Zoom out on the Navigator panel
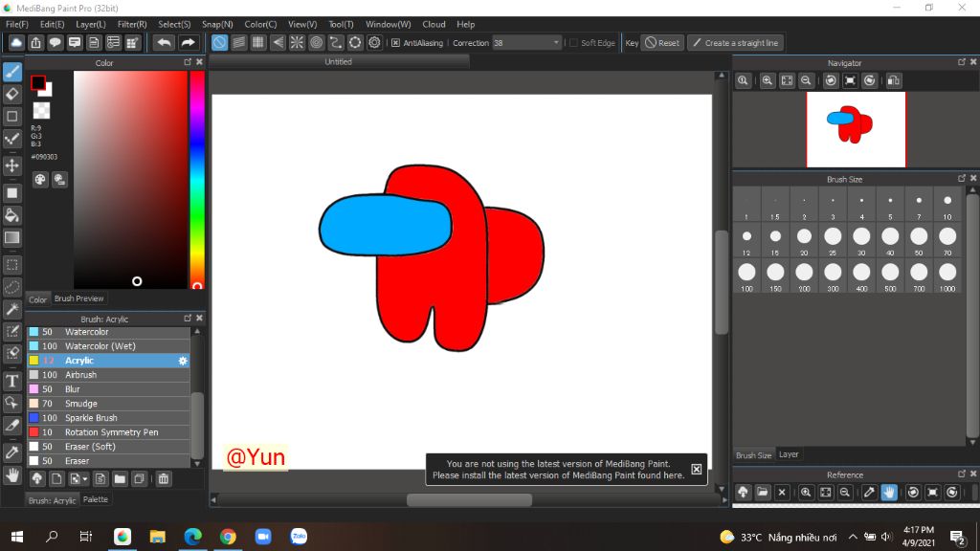The height and width of the screenshot is (551, 980). pyautogui.click(x=806, y=80)
